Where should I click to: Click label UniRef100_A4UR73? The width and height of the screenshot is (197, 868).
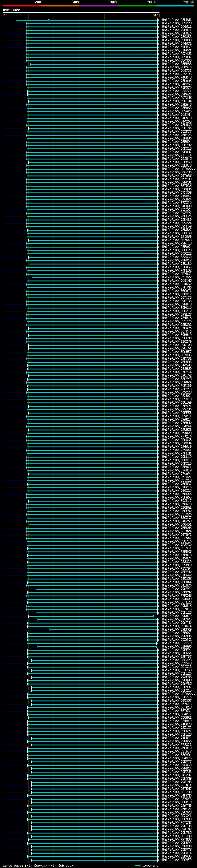176,724
